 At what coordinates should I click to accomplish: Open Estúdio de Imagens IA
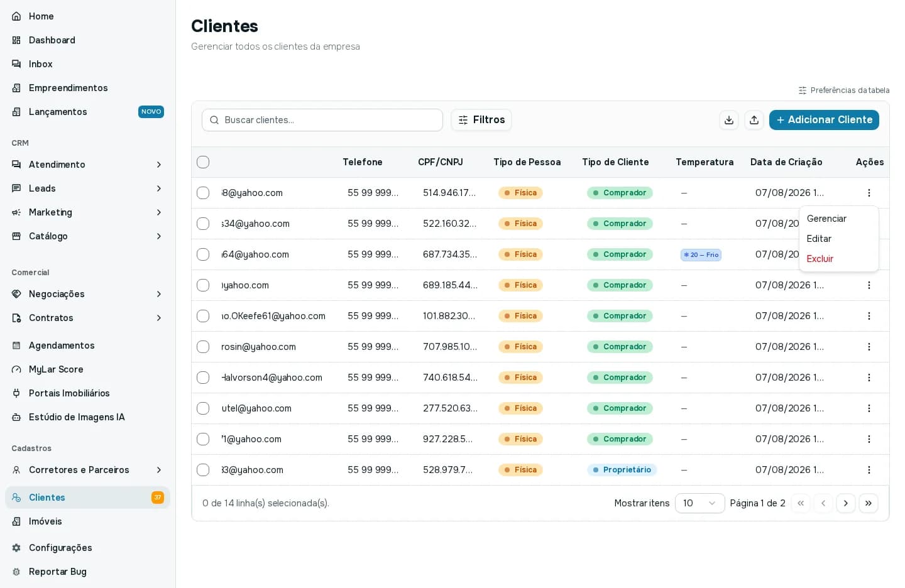[x=87, y=417]
